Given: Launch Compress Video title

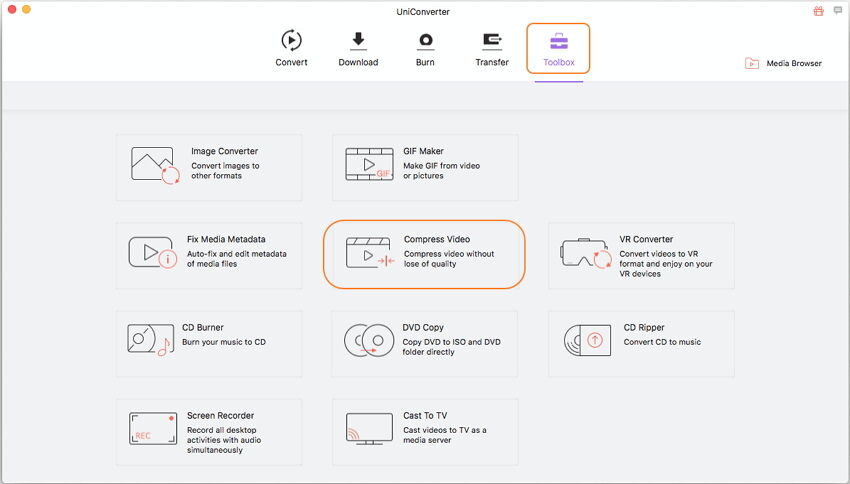Looking at the screenshot, I should 437,239.
